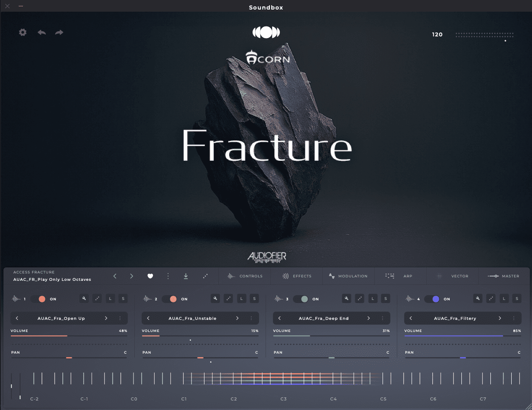Click the randomize icon on layer 3
This screenshot has width=532, height=410.
[360, 299]
